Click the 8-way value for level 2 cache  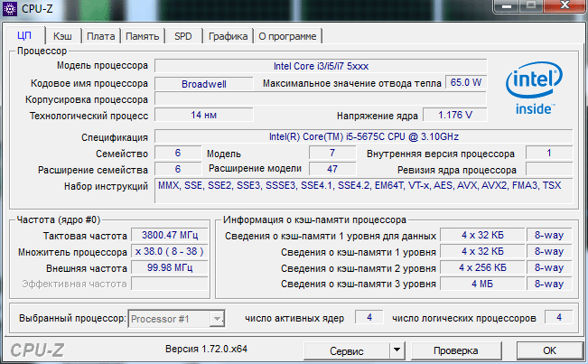(x=549, y=267)
